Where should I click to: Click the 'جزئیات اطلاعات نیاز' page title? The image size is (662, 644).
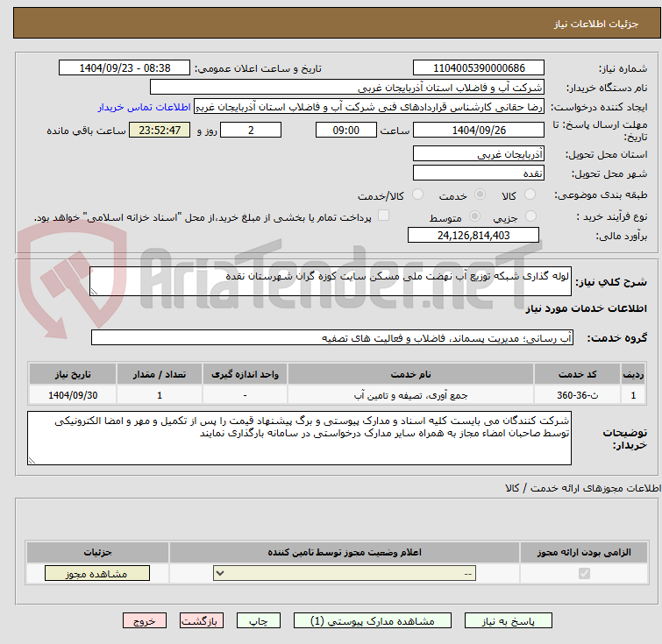tap(596, 24)
